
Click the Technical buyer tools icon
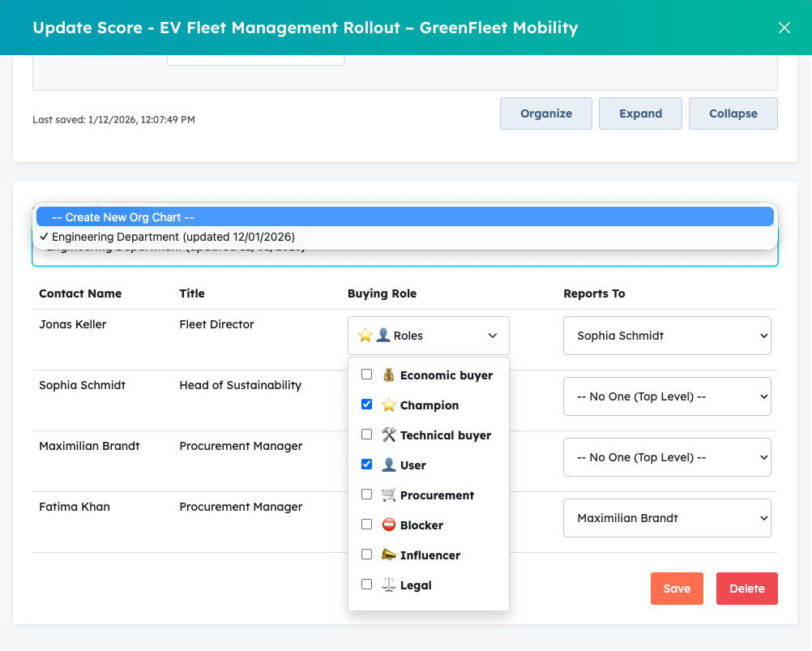pos(388,435)
